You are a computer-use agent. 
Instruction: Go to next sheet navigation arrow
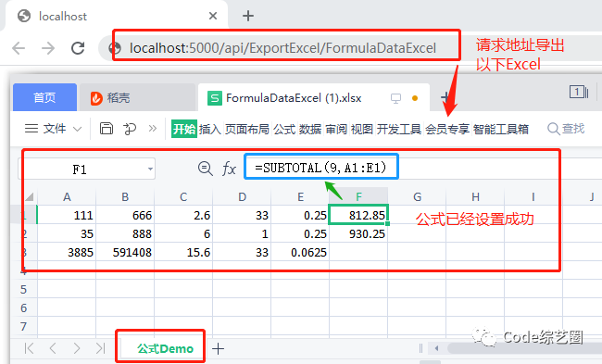[x=77, y=348]
